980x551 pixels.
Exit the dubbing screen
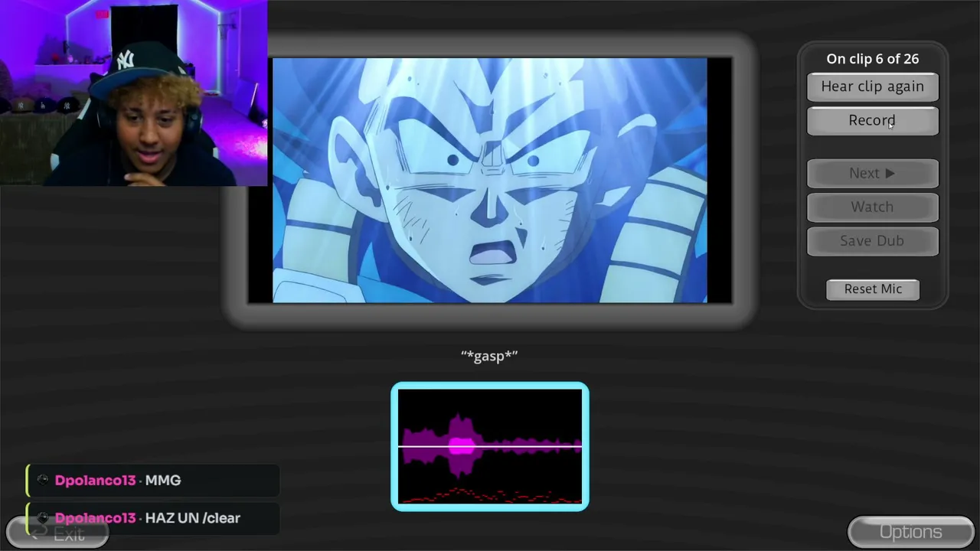(57, 533)
